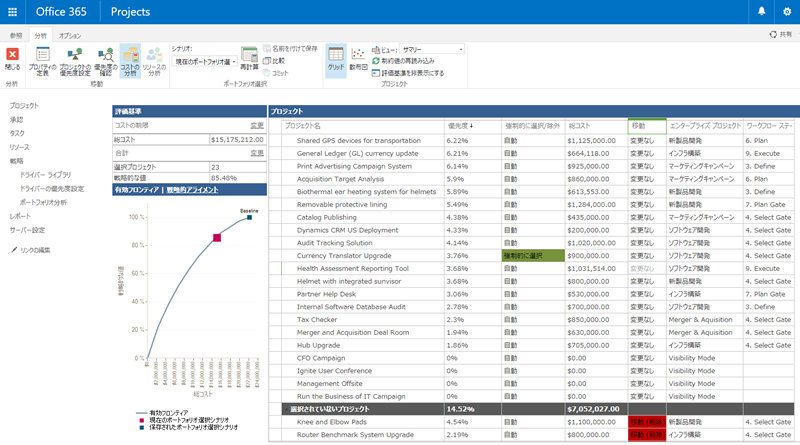The width and height of the screenshot is (800, 445).
Task: Click 評価基準を非表示にする in ribbon
Action: 408,73
